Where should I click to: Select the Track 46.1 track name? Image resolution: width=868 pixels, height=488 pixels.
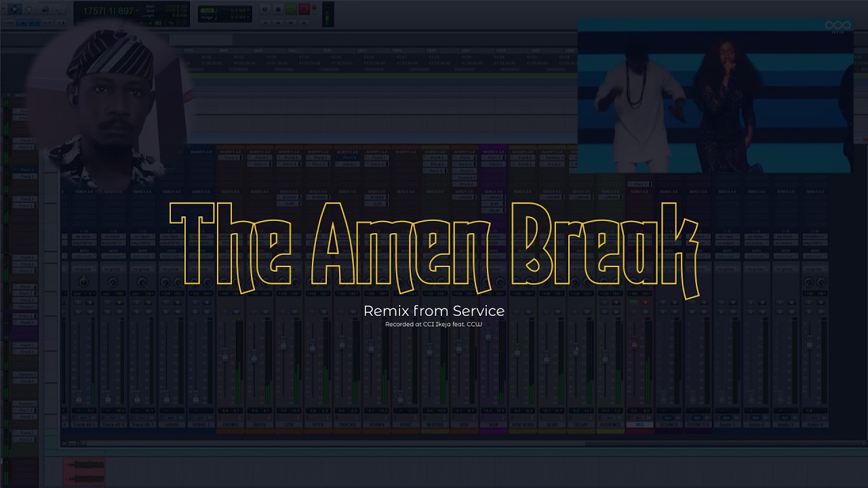[x=84, y=424]
